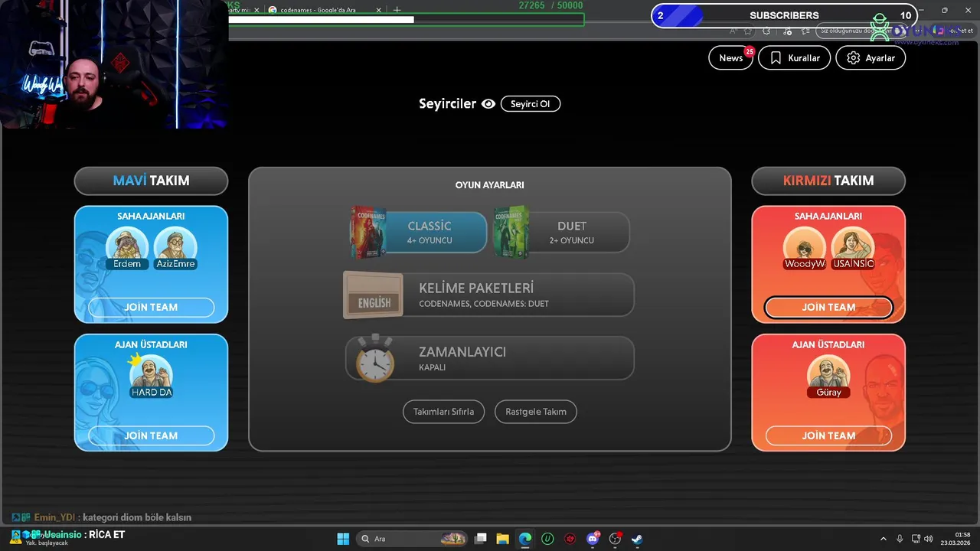Click the microphone tray icon
980x551 pixels.
tap(900, 539)
